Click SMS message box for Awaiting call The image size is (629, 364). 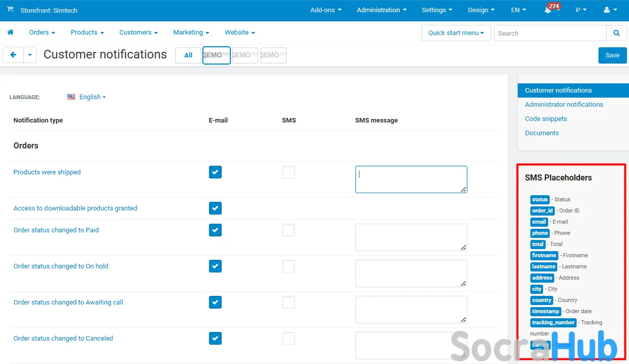coord(411,309)
